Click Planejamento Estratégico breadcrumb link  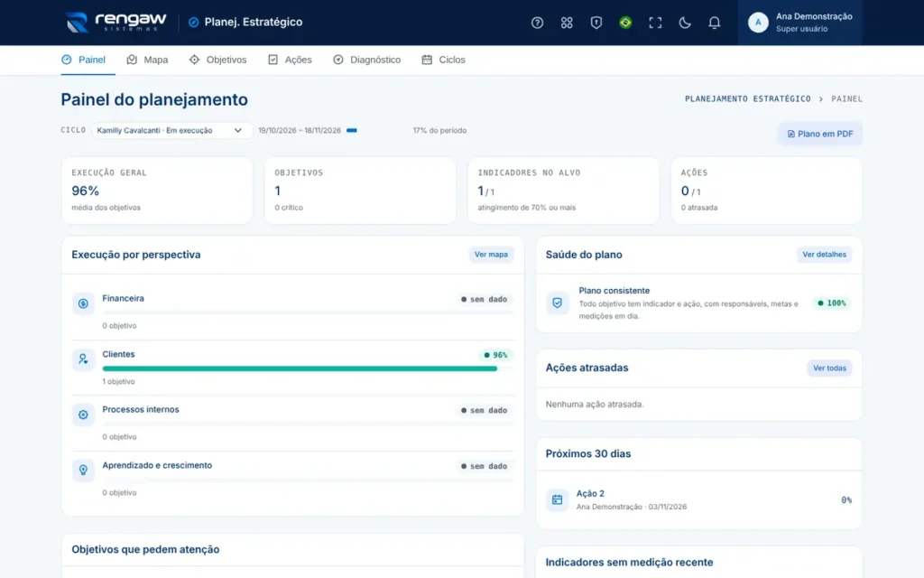[x=747, y=99]
